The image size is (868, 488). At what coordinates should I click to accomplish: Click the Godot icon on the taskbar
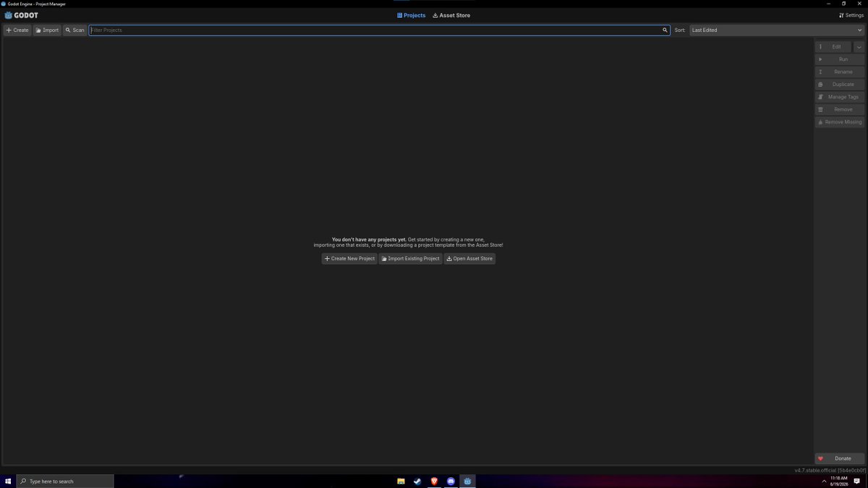coord(468,481)
